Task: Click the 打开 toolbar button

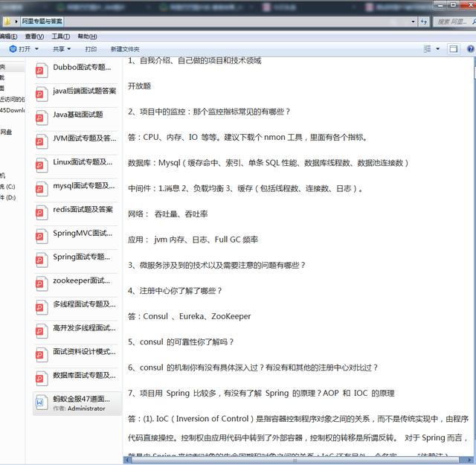Action: point(20,49)
